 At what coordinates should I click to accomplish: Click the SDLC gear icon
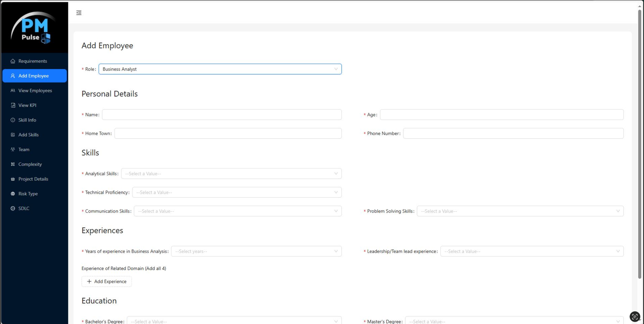tap(13, 209)
